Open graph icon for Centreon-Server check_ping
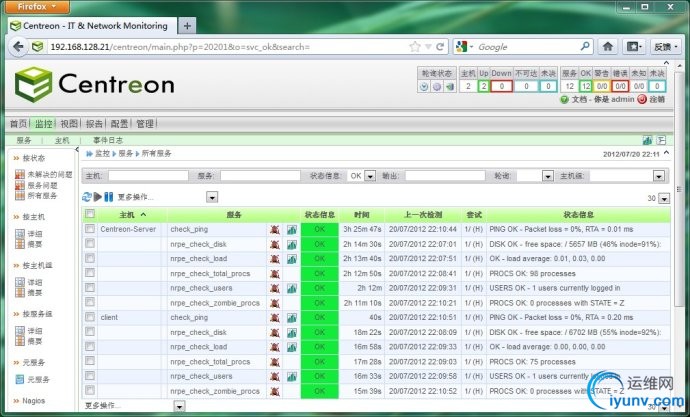The width and height of the screenshot is (690, 417). click(x=292, y=230)
